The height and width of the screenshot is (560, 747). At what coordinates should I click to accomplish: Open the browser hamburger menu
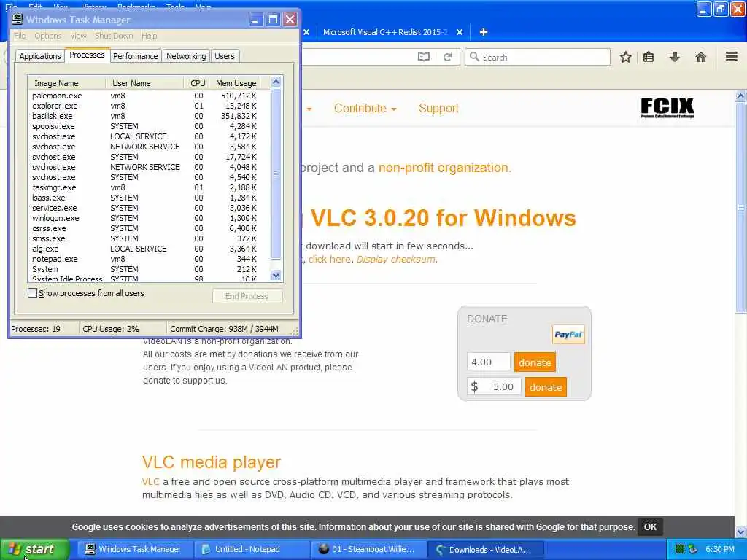(732, 57)
